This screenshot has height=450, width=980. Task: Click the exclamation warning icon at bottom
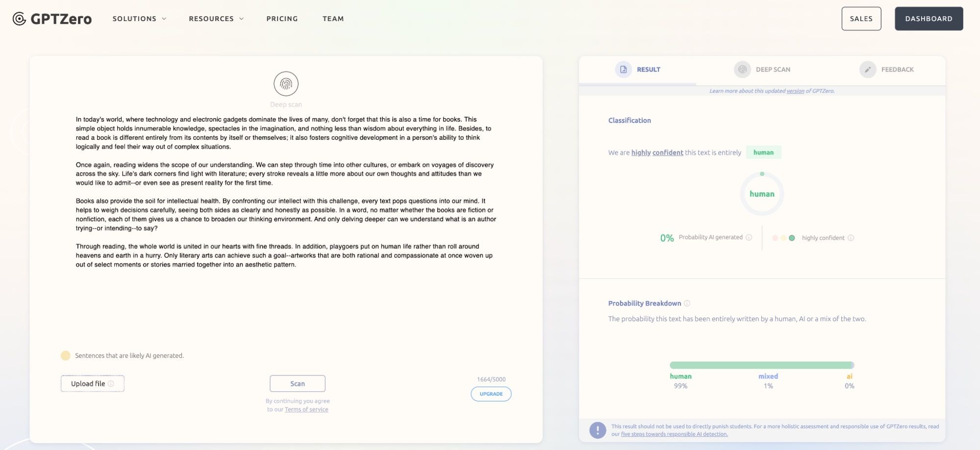pos(597,430)
